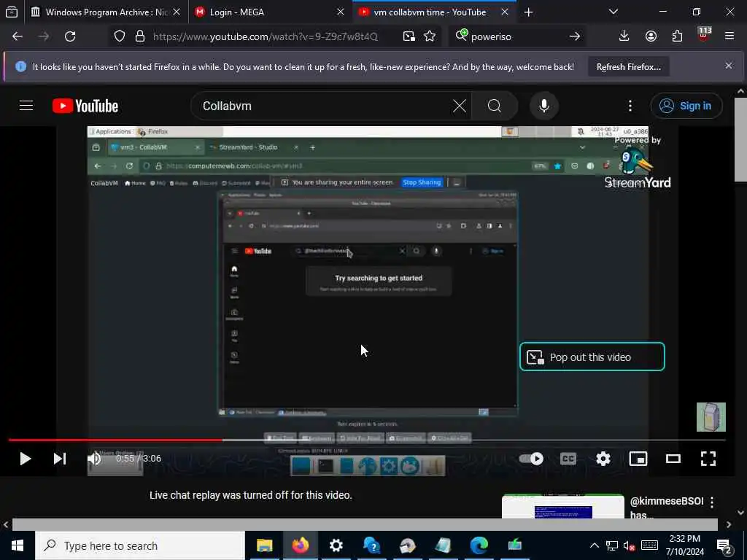Click Pop out this video button
Image resolution: width=747 pixels, height=560 pixels.
(x=592, y=357)
